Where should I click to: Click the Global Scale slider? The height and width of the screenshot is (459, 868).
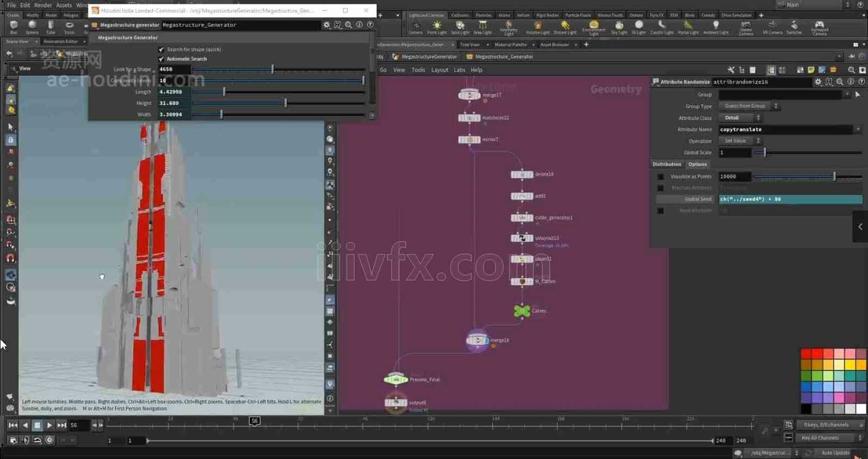[x=808, y=153]
